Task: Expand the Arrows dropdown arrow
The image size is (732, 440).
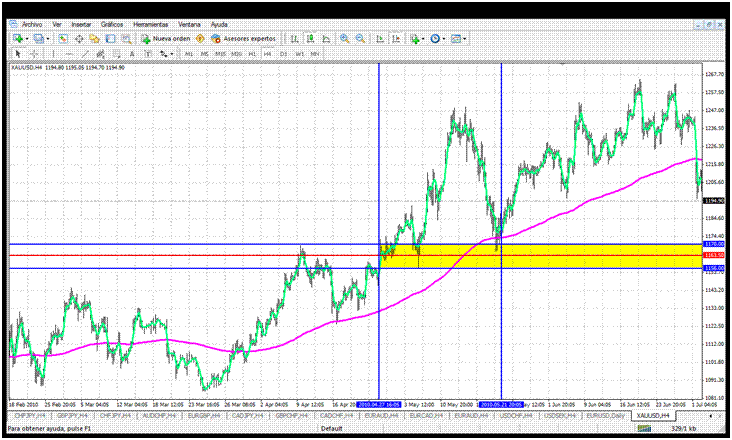Action: pyautogui.click(x=172, y=54)
